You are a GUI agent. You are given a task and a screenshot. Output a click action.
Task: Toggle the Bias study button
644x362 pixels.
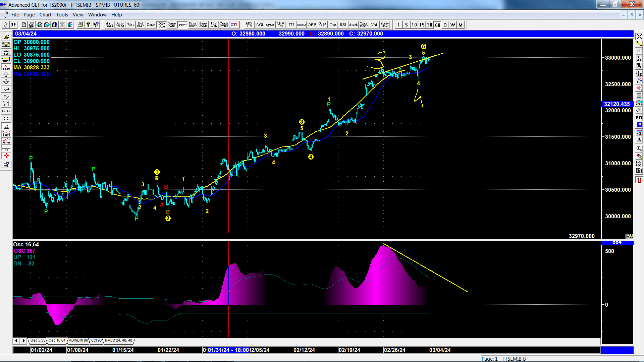[x=130, y=25]
